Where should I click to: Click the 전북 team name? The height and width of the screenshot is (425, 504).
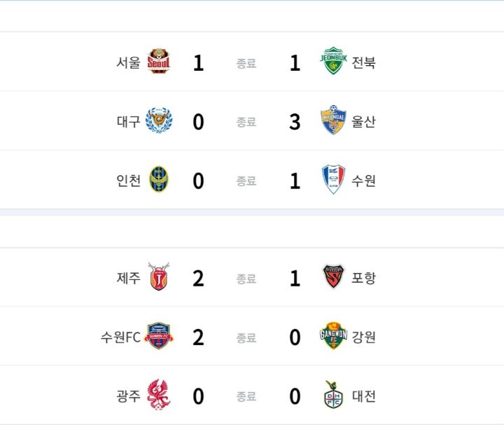coord(363,62)
